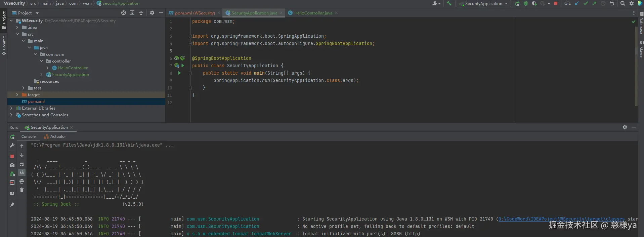644x237 pixels.
Task: Expand the target folder in project tree
Action: pyautogui.click(x=17, y=95)
